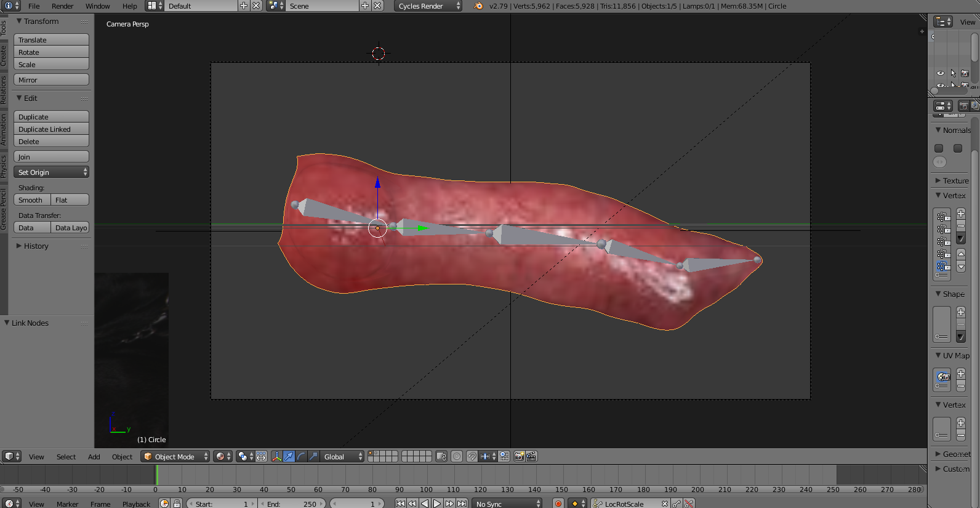Screen dimensions: 980x508
Task: Click the End frame field showing 250
Action: pyautogui.click(x=292, y=504)
